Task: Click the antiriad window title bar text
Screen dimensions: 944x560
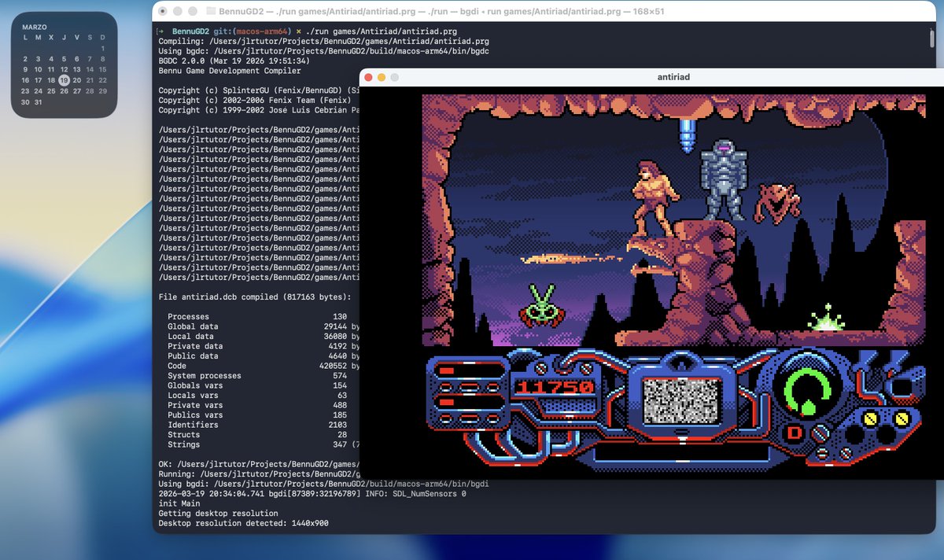Action: click(674, 77)
